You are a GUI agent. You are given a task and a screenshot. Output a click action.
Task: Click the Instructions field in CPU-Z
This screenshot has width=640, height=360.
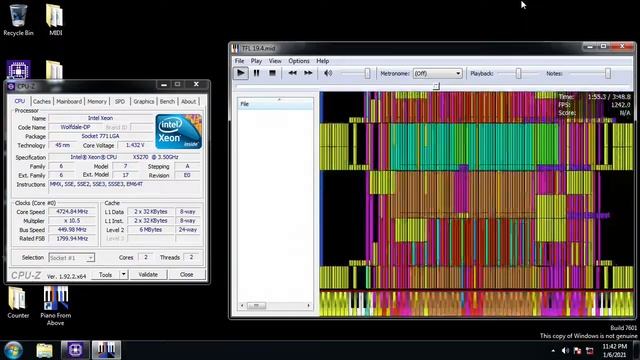pyautogui.click(x=125, y=188)
